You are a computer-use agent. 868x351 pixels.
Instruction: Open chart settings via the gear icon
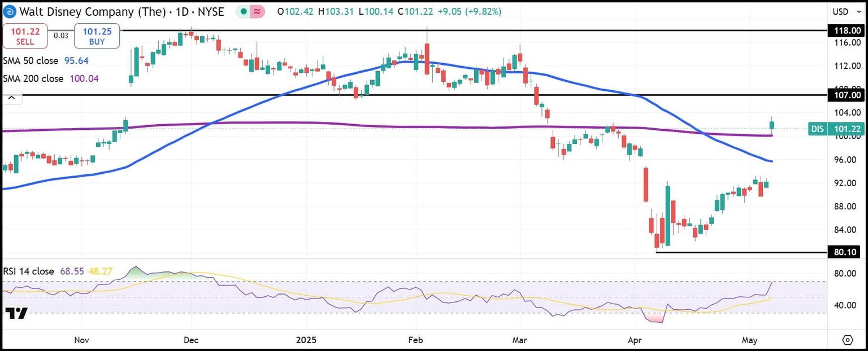848,340
